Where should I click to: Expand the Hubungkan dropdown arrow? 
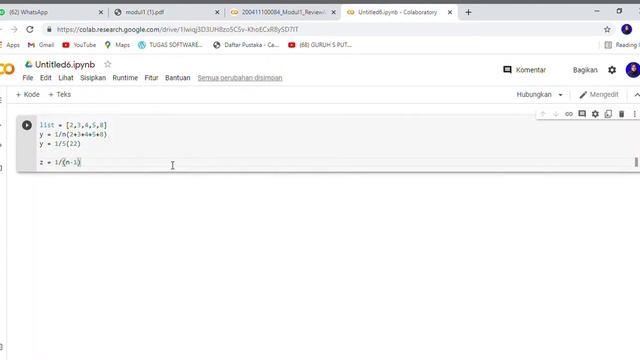(560, 95)
